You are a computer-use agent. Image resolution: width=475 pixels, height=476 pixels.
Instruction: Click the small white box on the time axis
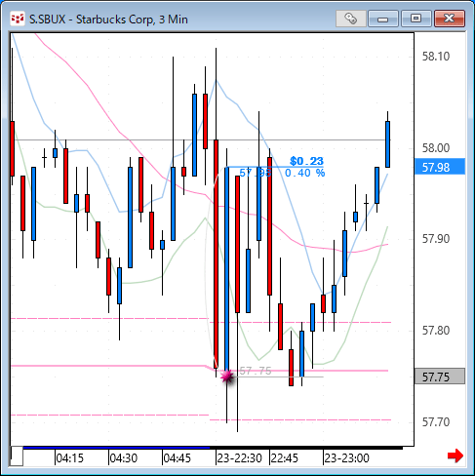(x=17, y=456)
